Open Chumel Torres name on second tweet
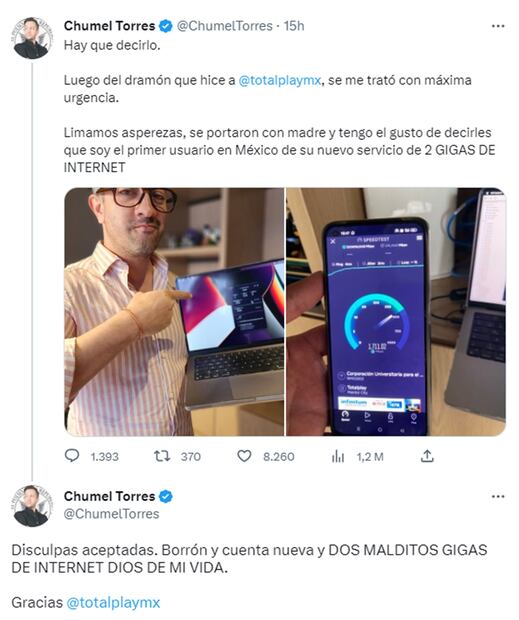The height and width of the screenshot is (620, 519). click(x=109, y=496)
